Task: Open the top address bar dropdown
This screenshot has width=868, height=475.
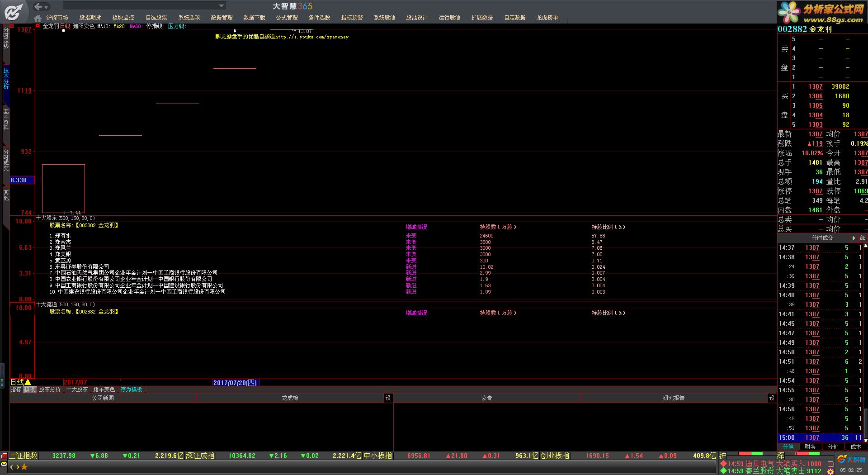Action: (221, 6)
